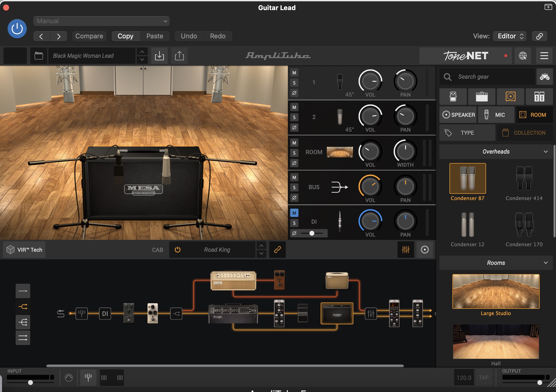The height and width of the screenshot is (392, 556).
Task: Click the mic 1 microphone icon
Action: point(340,81)
